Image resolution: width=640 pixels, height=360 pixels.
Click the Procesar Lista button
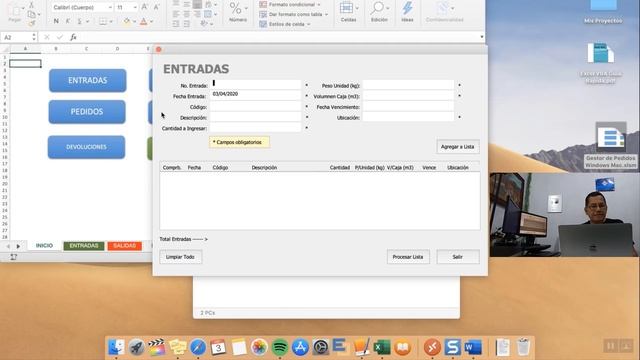coord(408,257)
